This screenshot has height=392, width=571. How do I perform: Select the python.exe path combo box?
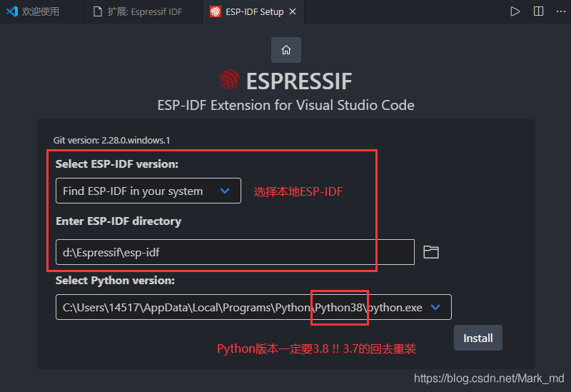(x=253, y=308)
